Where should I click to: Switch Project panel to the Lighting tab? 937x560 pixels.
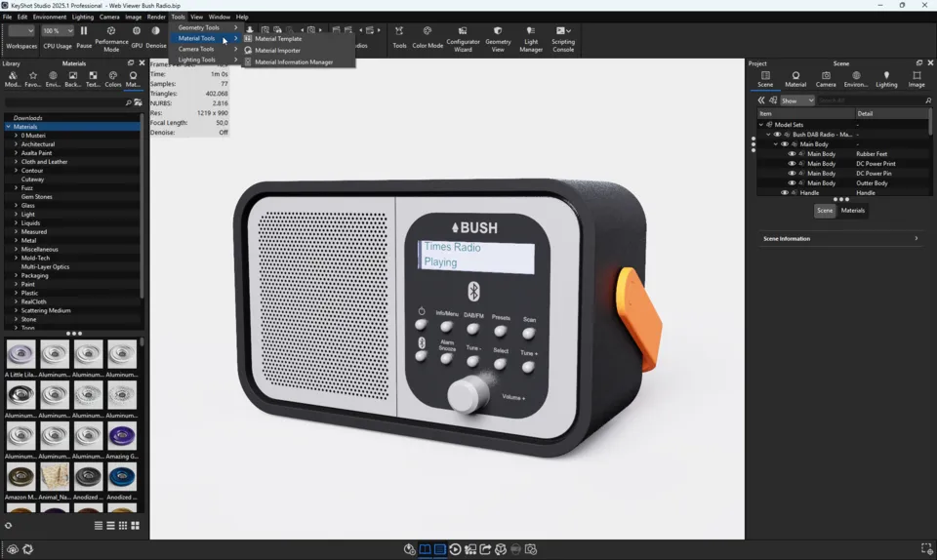pyautogui.click(x=886, y=79)
